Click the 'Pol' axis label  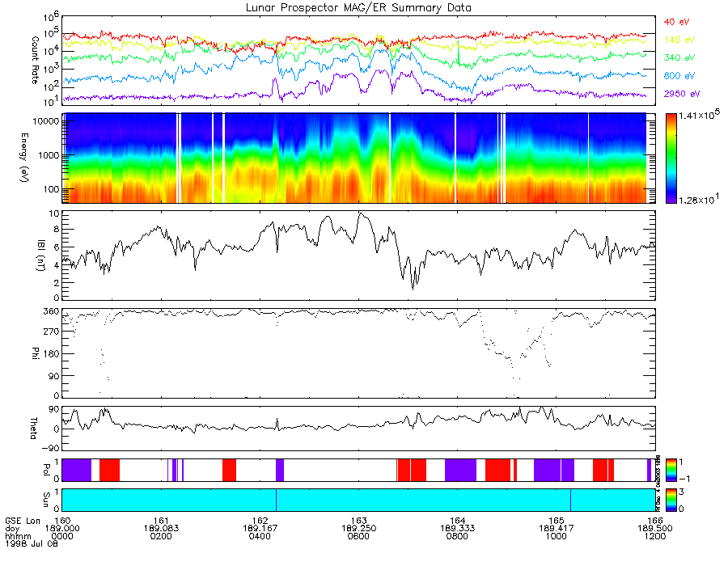(46, 470)
